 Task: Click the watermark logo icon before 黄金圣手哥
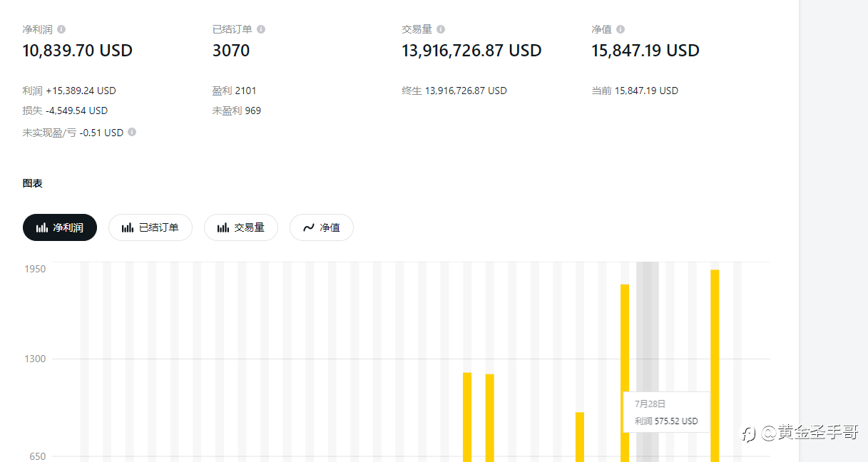tap(748, 433)
